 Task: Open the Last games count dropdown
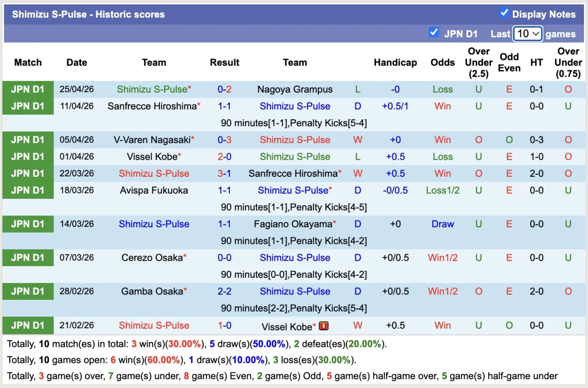click(x=528, y=34)
